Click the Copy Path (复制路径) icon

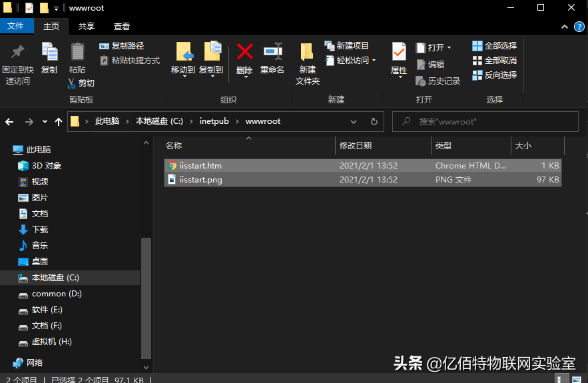coord(105,46)
